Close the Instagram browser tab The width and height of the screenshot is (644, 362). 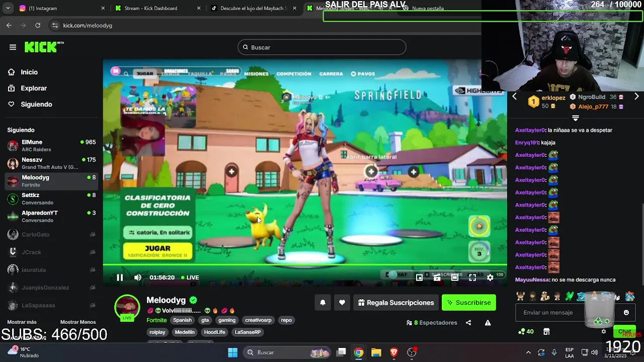coord(103,8)
